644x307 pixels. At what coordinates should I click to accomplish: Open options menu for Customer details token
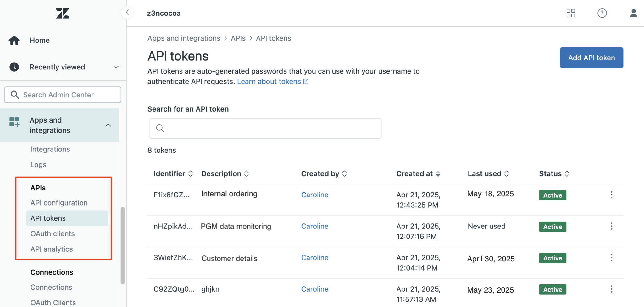pos(611,258)
